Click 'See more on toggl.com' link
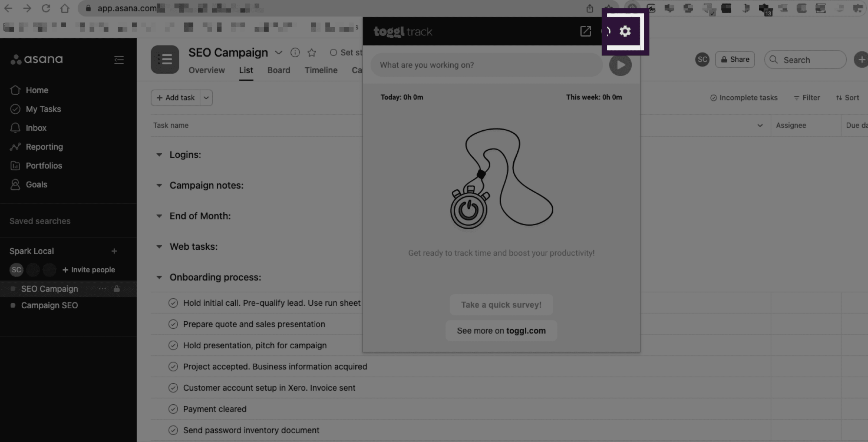Image resolution: width=868 pixels, height=442 pixels. 501,330
